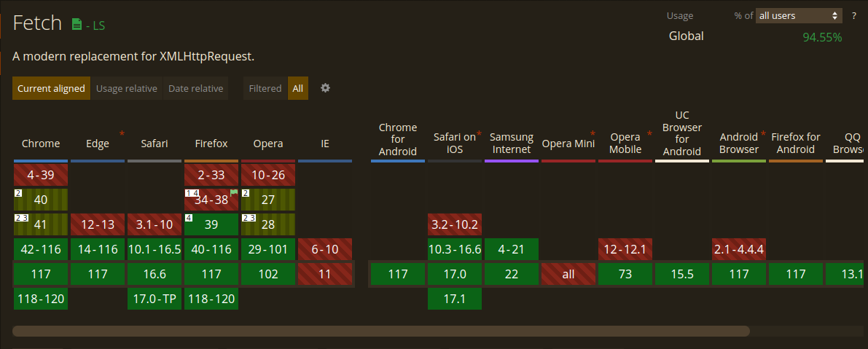
Task: Click the Safari 17.0-TP cell
Action: click(155, 299)
